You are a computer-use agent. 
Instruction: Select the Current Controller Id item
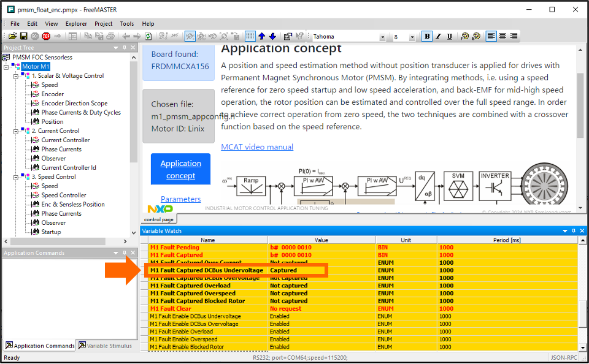[x=69, y=167]
